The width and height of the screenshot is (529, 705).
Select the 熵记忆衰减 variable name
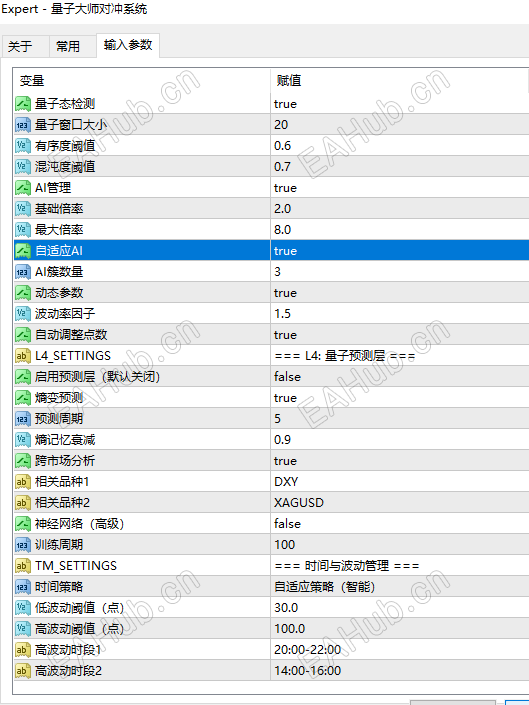[65, 440]
